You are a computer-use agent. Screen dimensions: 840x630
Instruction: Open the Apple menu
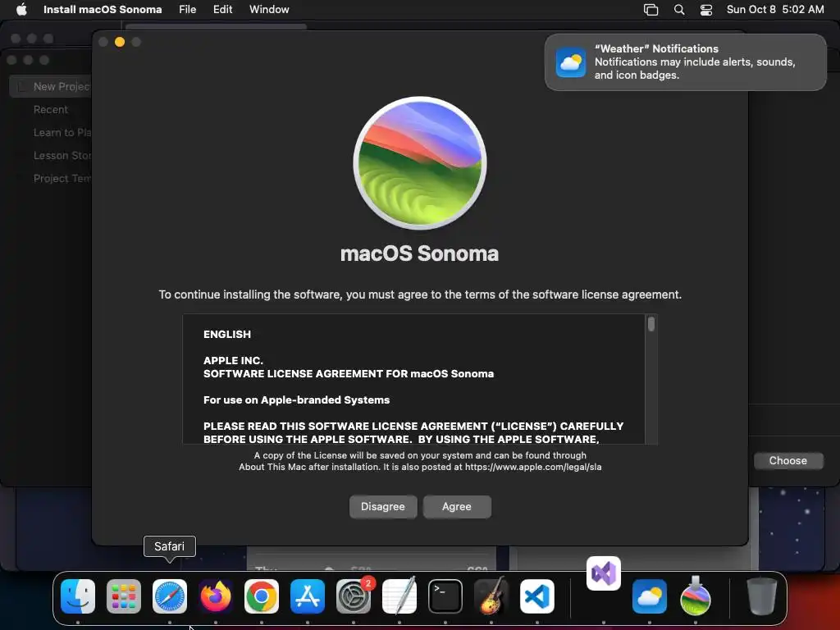[21, 9]
